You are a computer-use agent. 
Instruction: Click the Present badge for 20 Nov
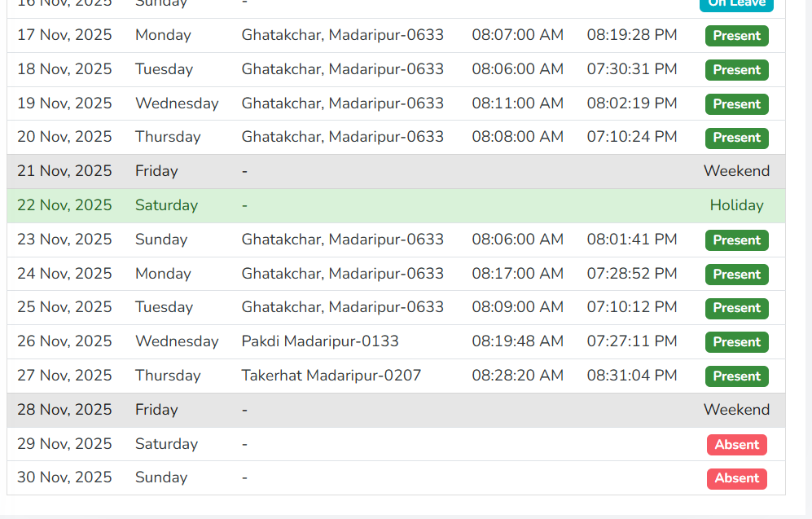(x=736, y=138)
